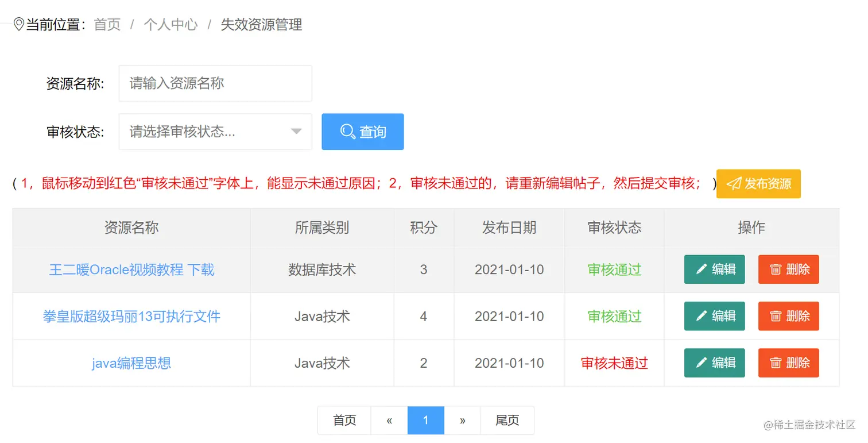The width and height of the screenshot is (868, 443).
Task: Click pencil icon in 拳皇版超级玛丽13 row
Action: tap(701, 316)
